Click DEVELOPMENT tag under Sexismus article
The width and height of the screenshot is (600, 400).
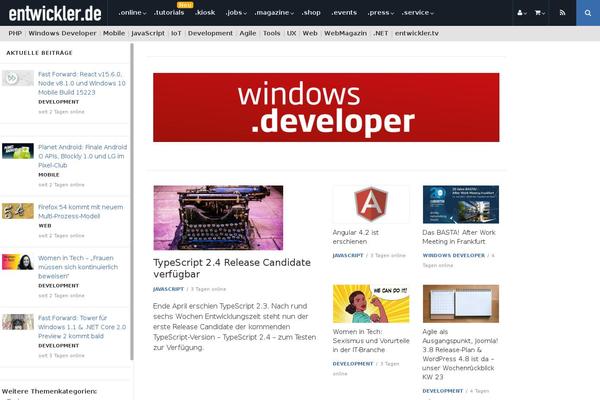(x=353, y=364)
